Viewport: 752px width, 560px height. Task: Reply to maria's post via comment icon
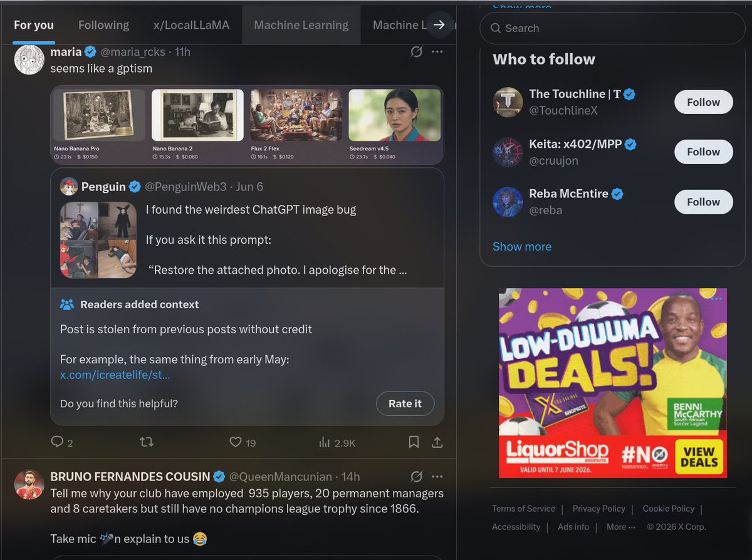click(x=57, y=442)
